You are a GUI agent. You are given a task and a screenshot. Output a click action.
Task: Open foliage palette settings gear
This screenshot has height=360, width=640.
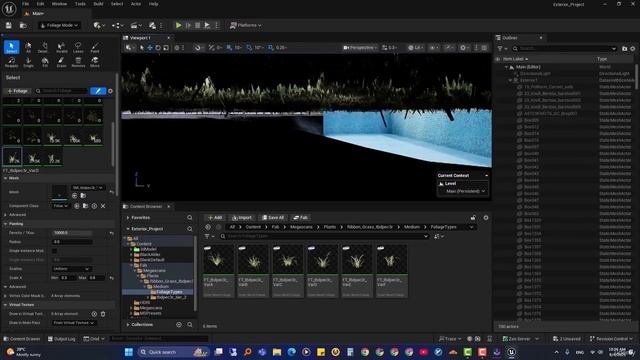(x=110, y=91)
